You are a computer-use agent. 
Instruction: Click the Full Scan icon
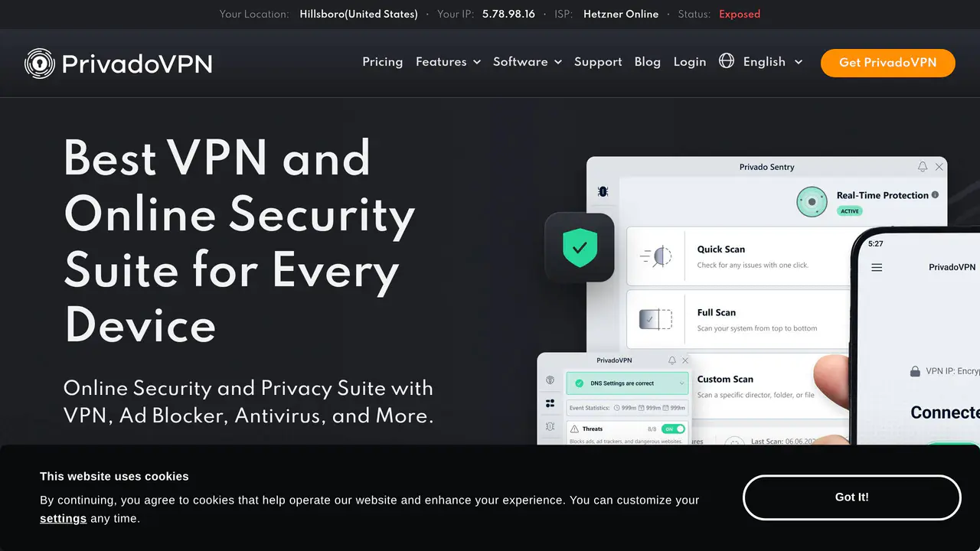click(655, 319)
